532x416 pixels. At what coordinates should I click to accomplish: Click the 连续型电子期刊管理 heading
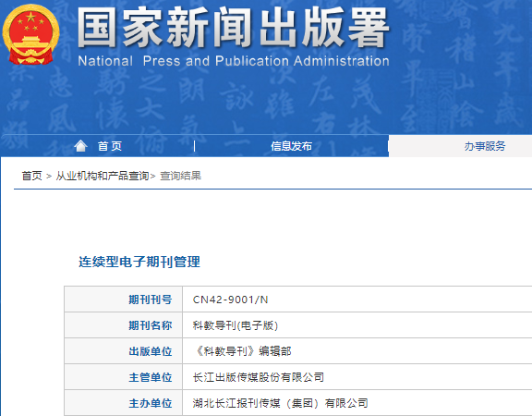point(139,262)
